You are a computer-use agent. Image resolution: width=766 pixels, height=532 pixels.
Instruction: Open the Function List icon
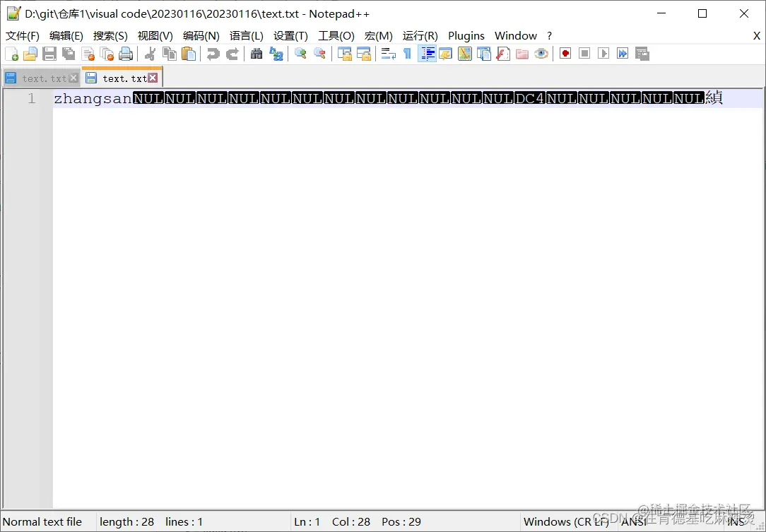coord(502,54)
